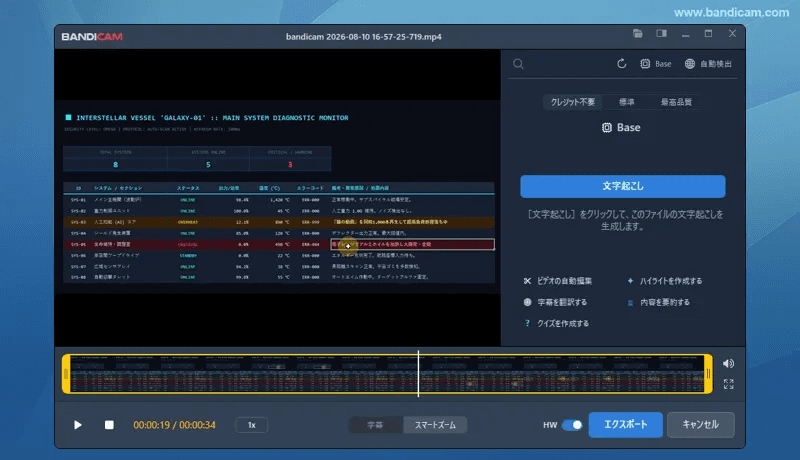Select the 最高品質 tab

[x=676, y=102]
